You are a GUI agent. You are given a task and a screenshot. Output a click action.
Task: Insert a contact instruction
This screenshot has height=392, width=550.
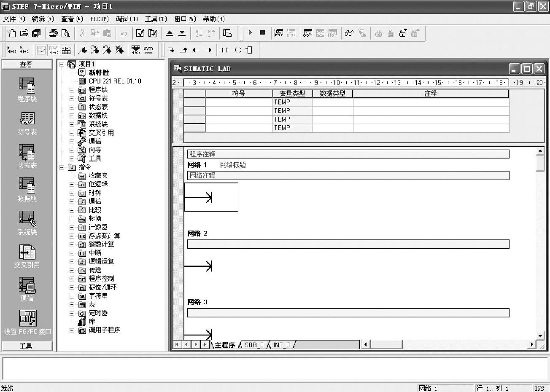[x=224, y=50]
